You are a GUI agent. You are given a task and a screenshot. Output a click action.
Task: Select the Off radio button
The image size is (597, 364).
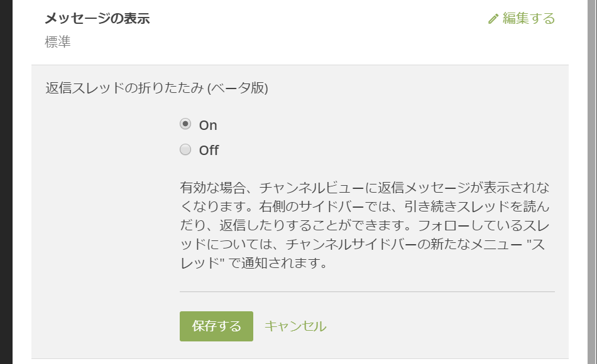(x=185, y=149)
